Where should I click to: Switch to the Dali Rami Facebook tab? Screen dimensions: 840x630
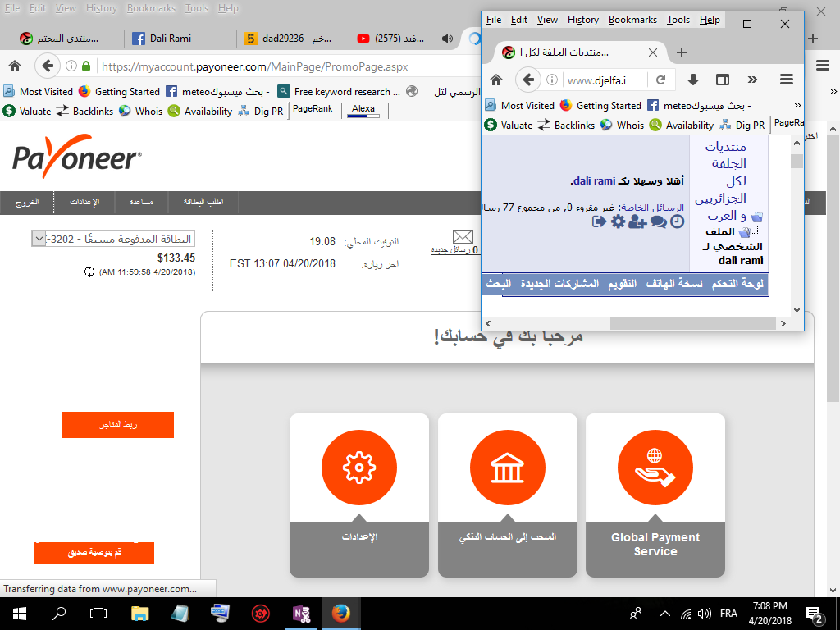tap(179, 39)
